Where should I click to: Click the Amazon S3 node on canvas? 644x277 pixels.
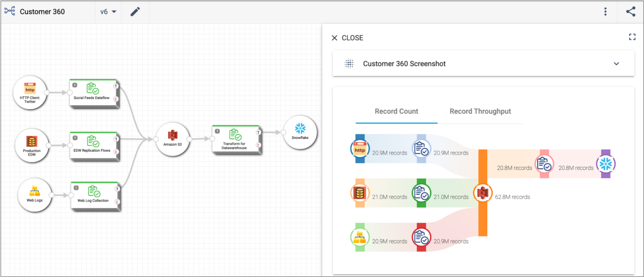173,139
